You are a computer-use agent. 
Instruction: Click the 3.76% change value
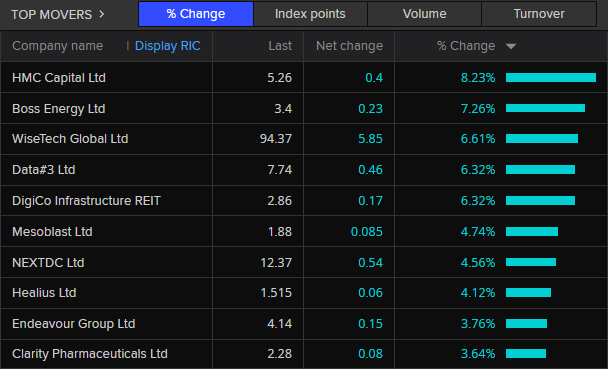tap(478, 324)
